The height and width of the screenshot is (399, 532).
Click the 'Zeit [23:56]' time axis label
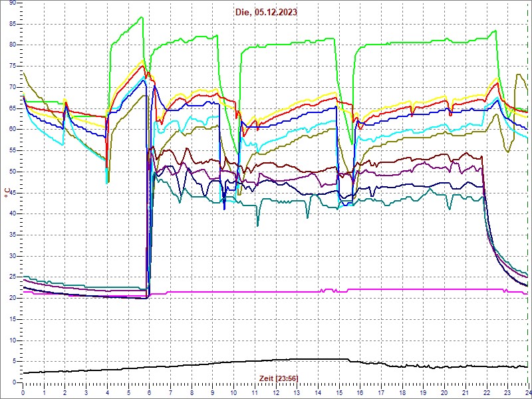point(279,378)
